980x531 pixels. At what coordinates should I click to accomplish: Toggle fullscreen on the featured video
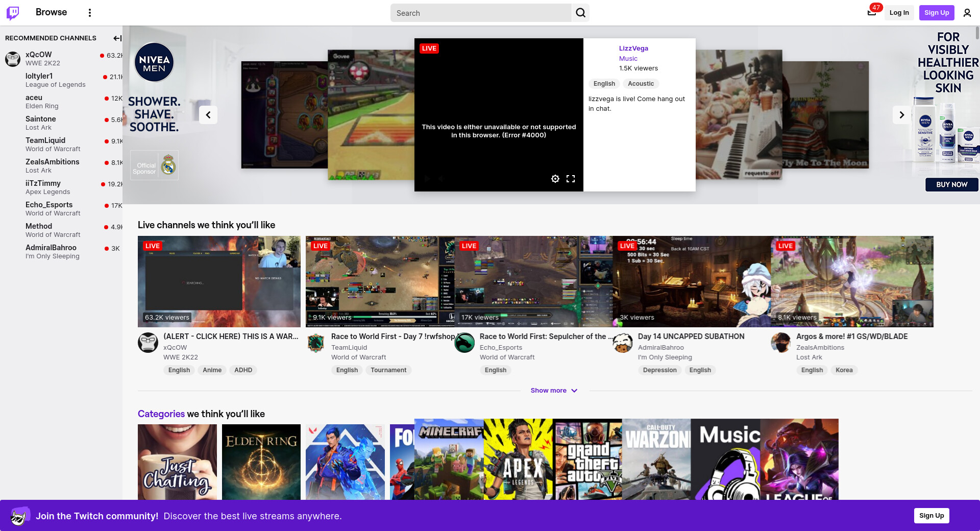[x=571, y=179]
